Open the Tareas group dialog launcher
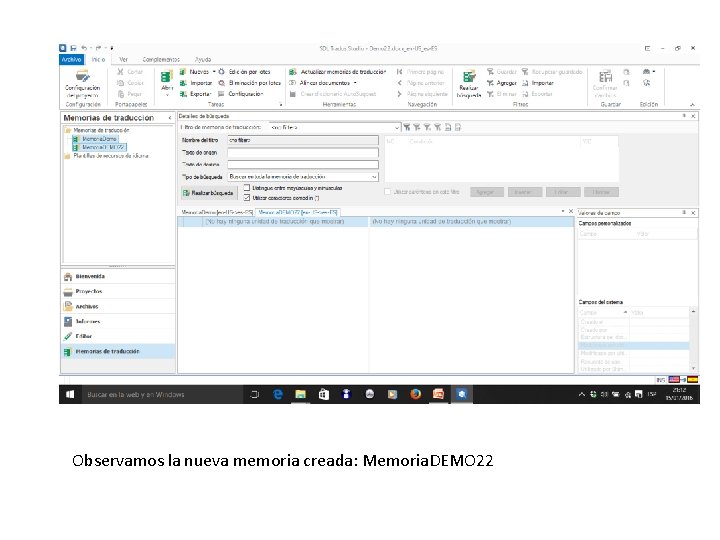The image size is (720, 540). point(281,105)
